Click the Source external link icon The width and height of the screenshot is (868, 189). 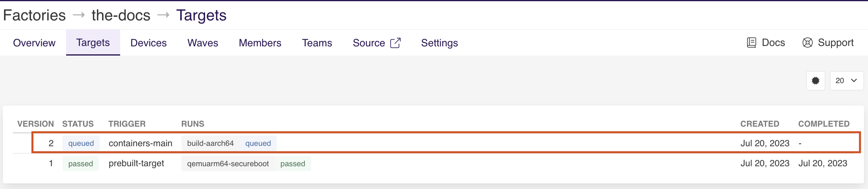395,43
